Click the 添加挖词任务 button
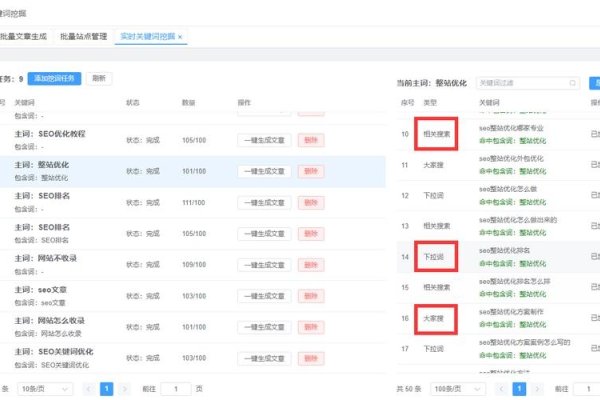Viewport: 600px width, 400px height. pos(54,78)
